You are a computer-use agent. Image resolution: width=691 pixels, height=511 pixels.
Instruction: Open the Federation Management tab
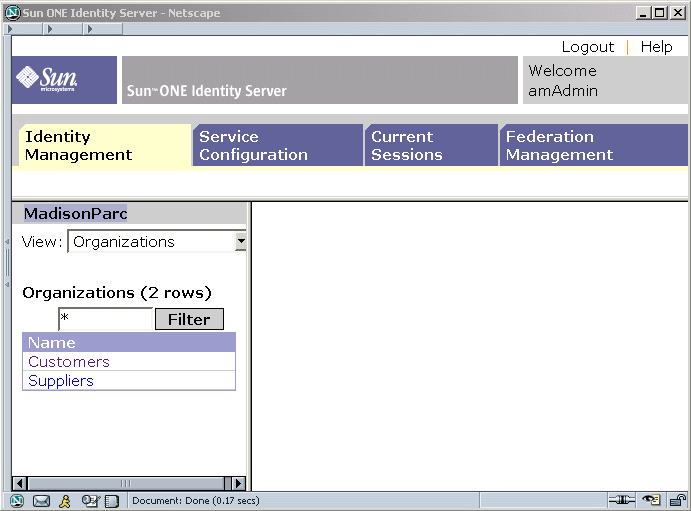(593, 145)
